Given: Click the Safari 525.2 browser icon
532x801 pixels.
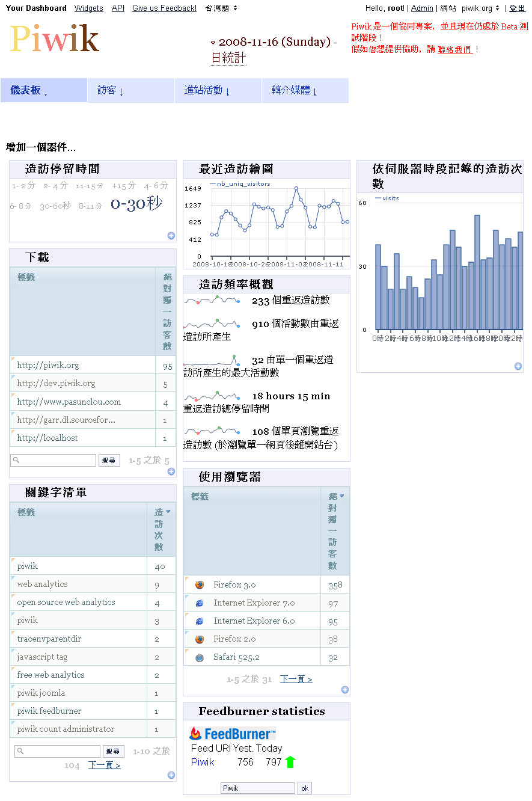Looking at the screenshot, I should click(200, 657).
